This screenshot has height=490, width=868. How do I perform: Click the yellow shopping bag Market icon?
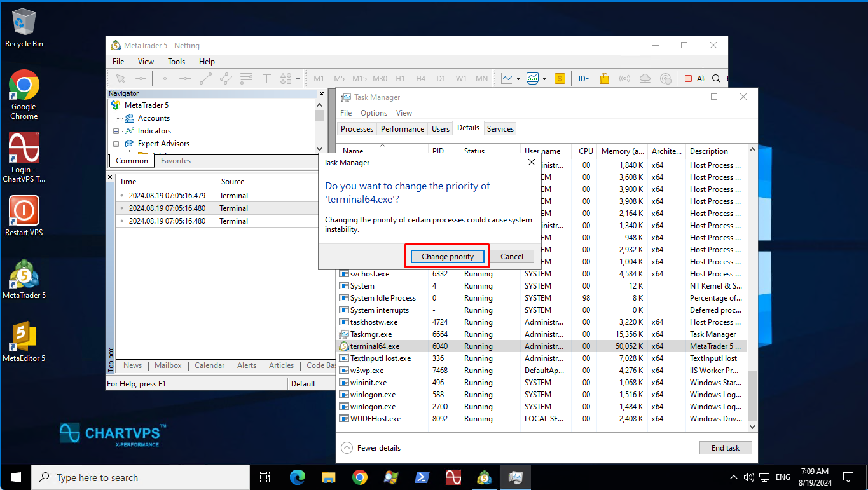(x=604, y=79)
